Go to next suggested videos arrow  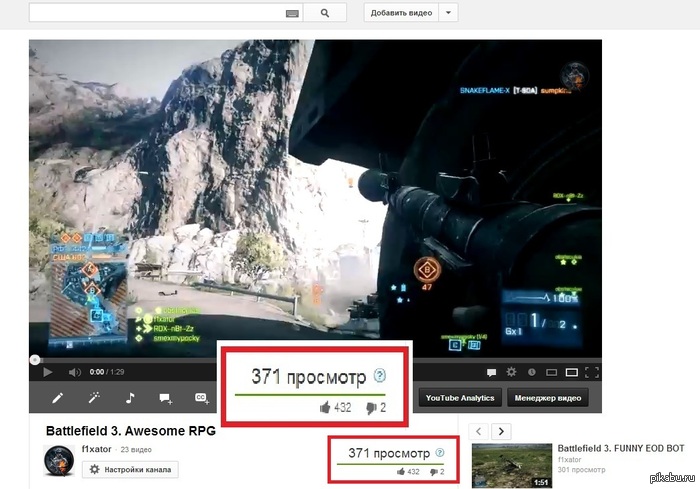coord(501,431)
